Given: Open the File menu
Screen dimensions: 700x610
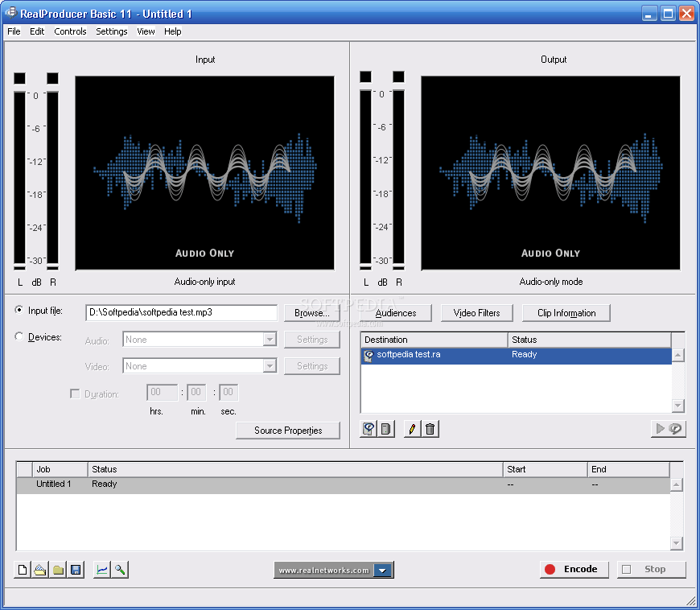Looking at the screenshot, I should click(x=14, y=31).
